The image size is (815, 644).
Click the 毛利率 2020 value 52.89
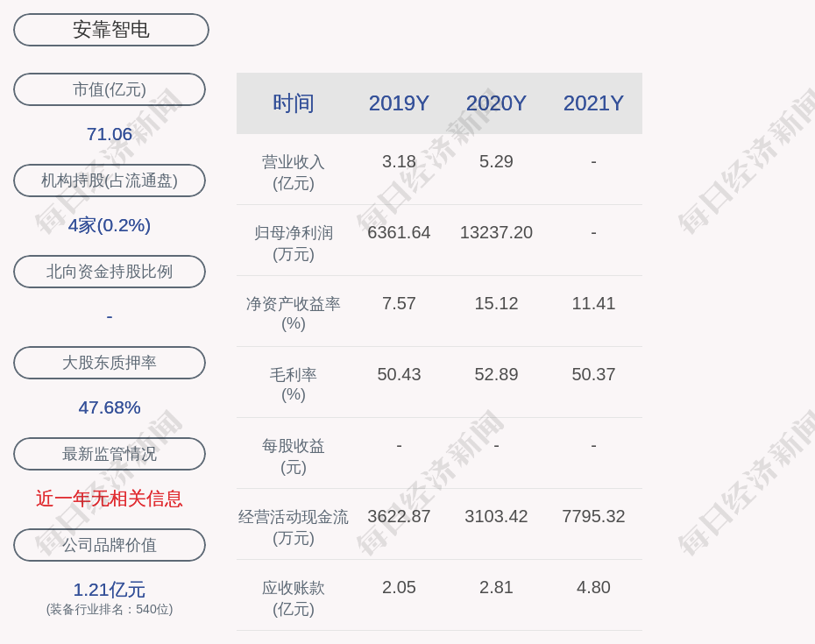tap(496, 374)
